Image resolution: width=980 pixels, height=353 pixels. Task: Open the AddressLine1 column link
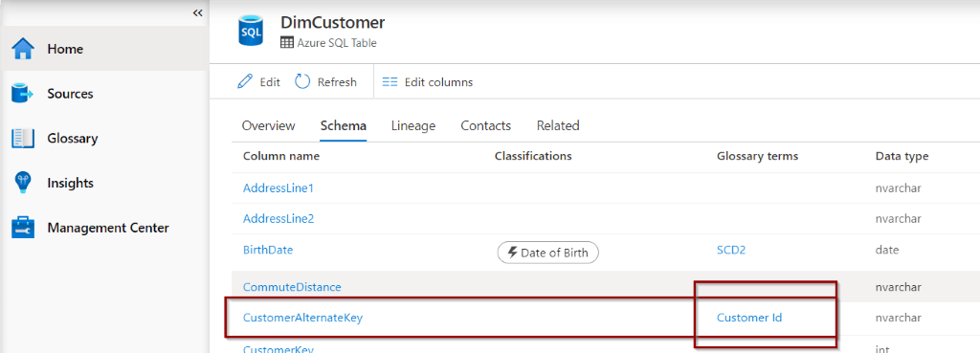[x=278, y=188]
